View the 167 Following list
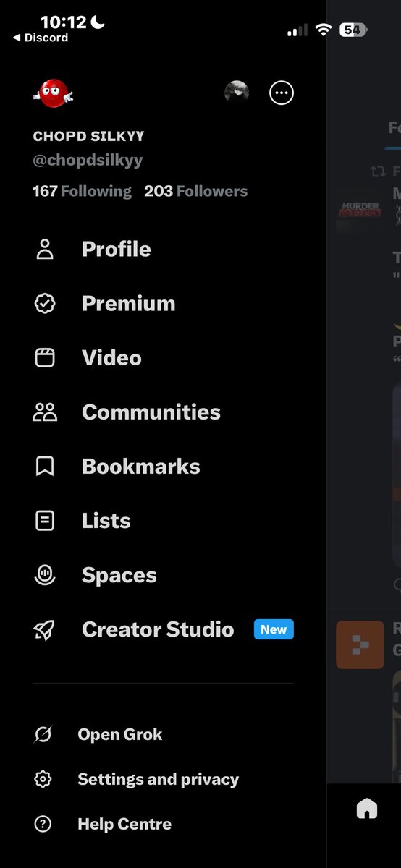This screenshot has height=868, width=401. pyautogui.click(x=83, y=191)
